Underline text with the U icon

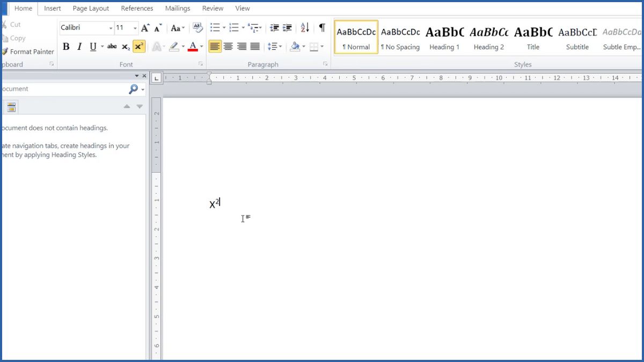tap(93, 47)
